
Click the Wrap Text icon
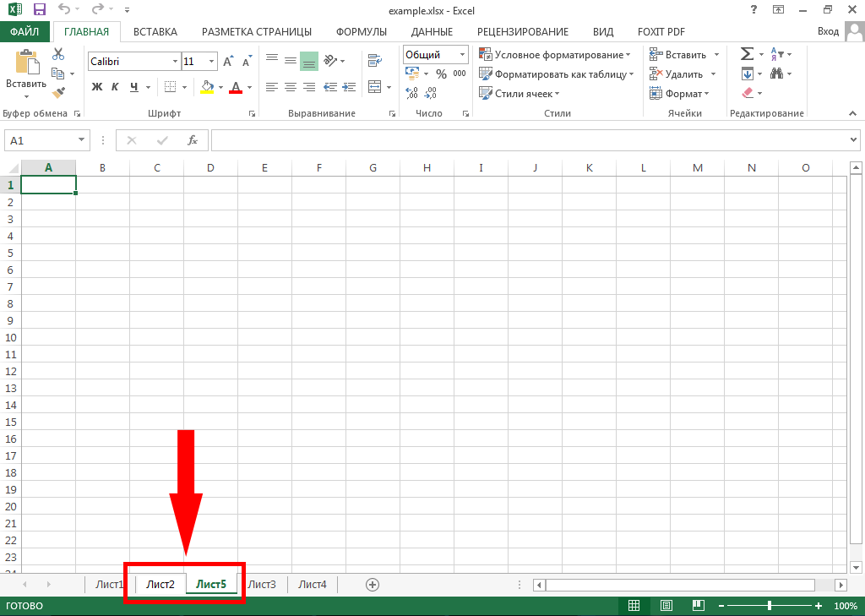pyautogui.click(x=373, y=61)
